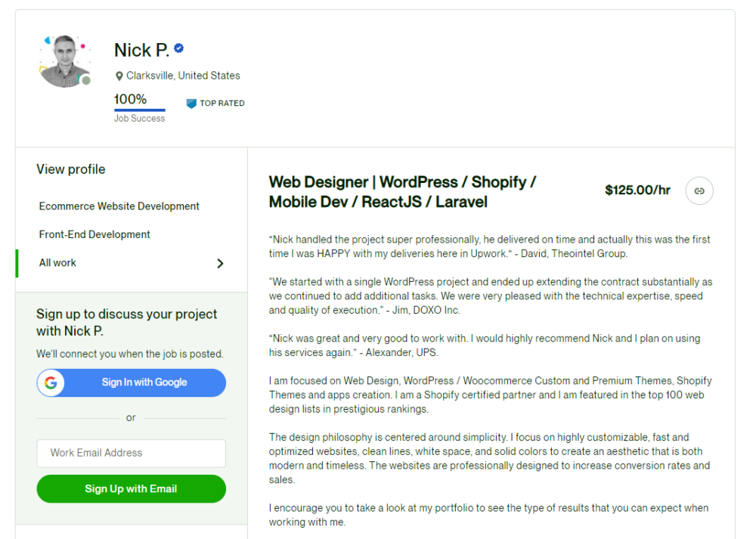The image size is (756, 539).
Task: Click the Jim, DOXO Inc. testimonial paragraph
Action: [491, 296]
